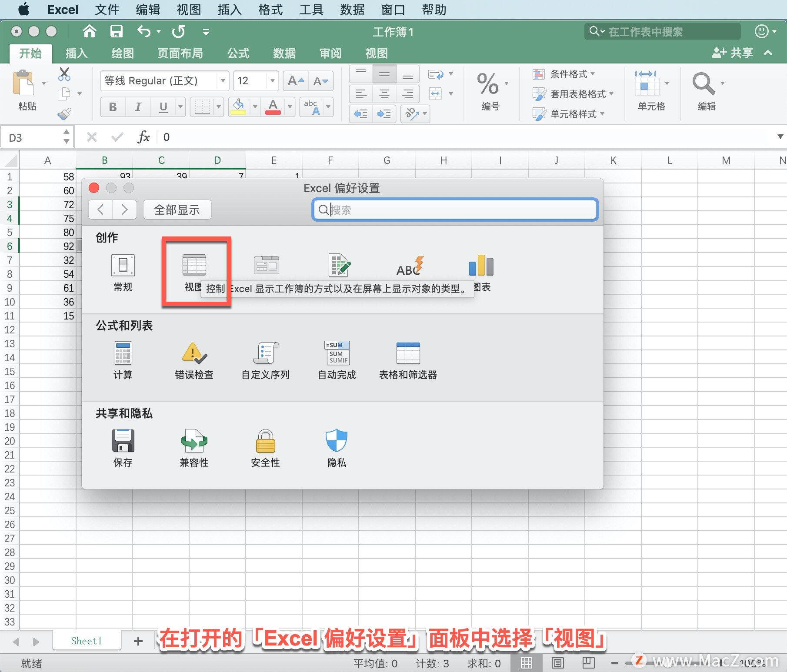Open the Chart (图表) preferences icon
The height and width of the screenshot is (672, 787).
tap(481, 265)
